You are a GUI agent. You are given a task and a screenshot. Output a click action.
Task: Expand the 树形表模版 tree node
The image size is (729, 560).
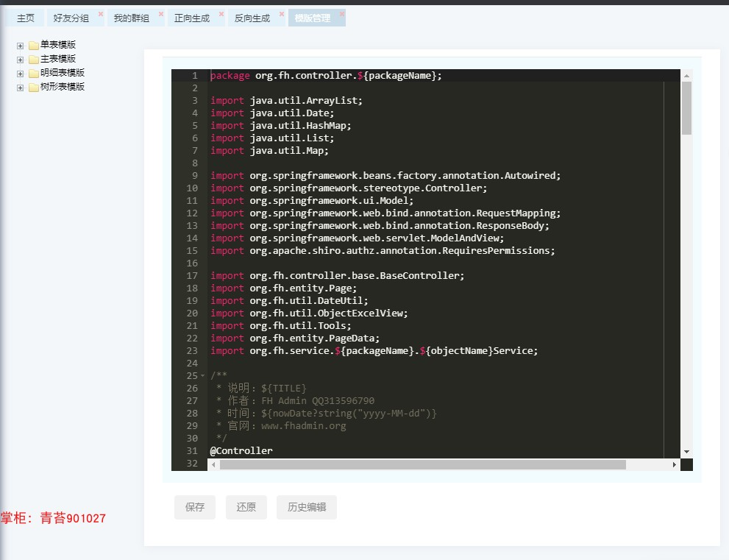pos(20,88)
